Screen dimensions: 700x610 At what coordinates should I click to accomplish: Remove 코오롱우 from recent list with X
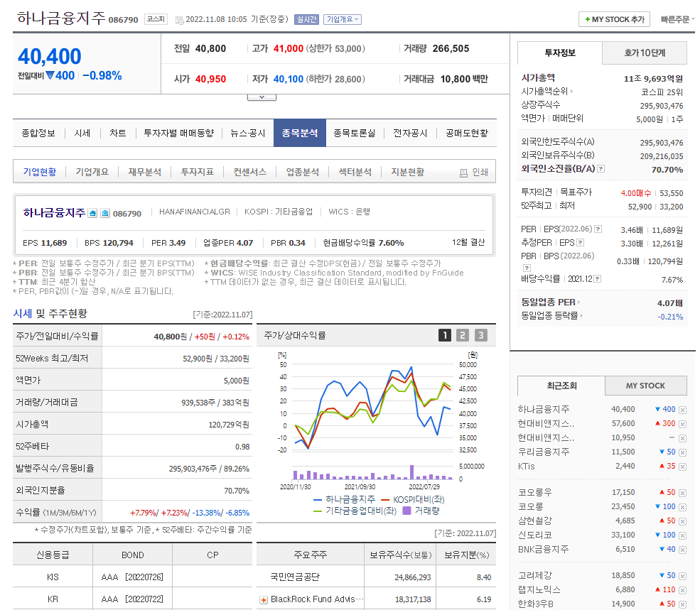[682, 493]
